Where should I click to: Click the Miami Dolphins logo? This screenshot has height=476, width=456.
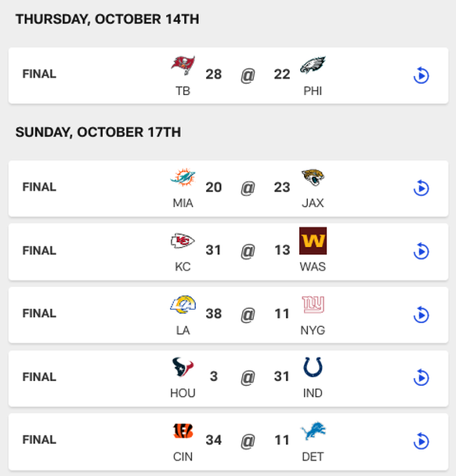click(183, 176)
